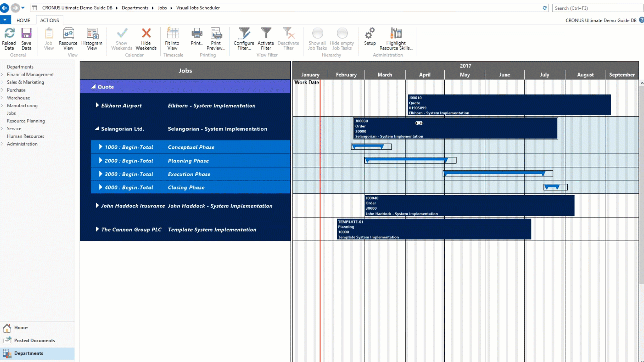The height and width of the screenshot is (362, 644).
Task: Click CRONUS Ultimate Demo Guide DB breadcrumb
Action: [x=77, y=8]
